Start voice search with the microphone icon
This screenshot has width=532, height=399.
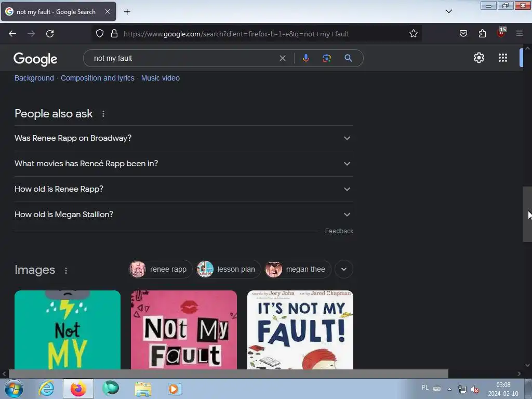point(305,58)
